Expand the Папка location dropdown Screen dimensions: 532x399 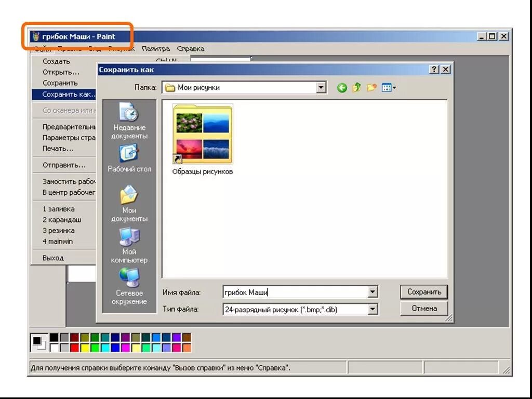pos(321,87)
